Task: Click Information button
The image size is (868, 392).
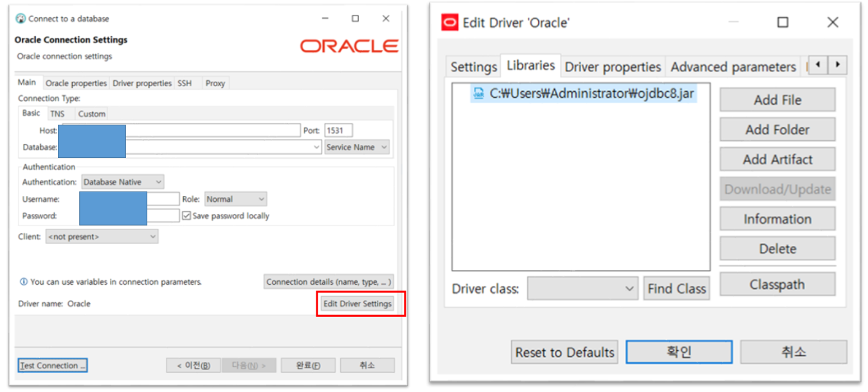Action: (777, 218)
